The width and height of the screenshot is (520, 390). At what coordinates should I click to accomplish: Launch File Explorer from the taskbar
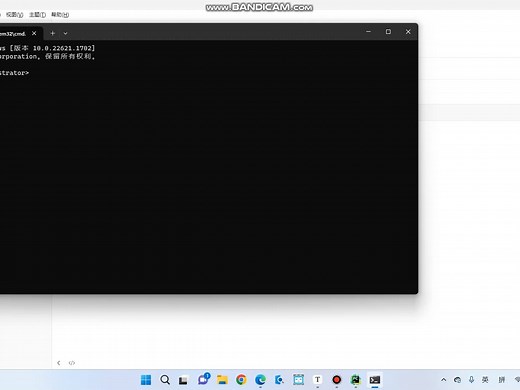[x=222, y=380]
